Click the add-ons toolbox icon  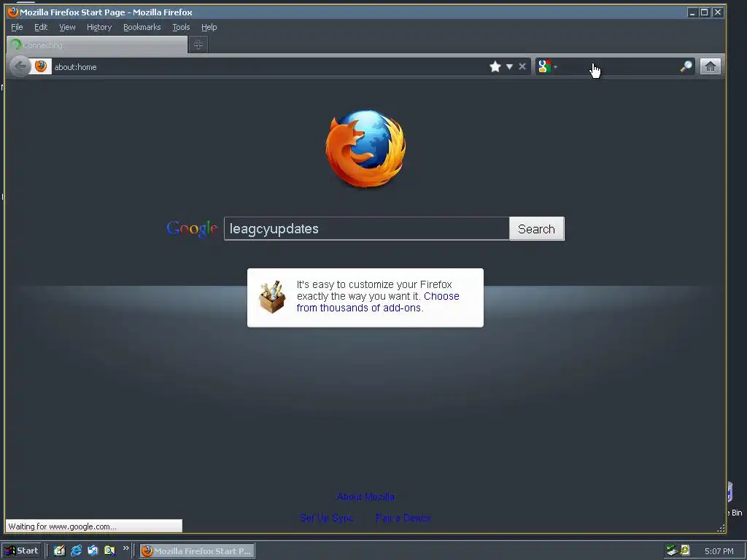tap(272, 297)
